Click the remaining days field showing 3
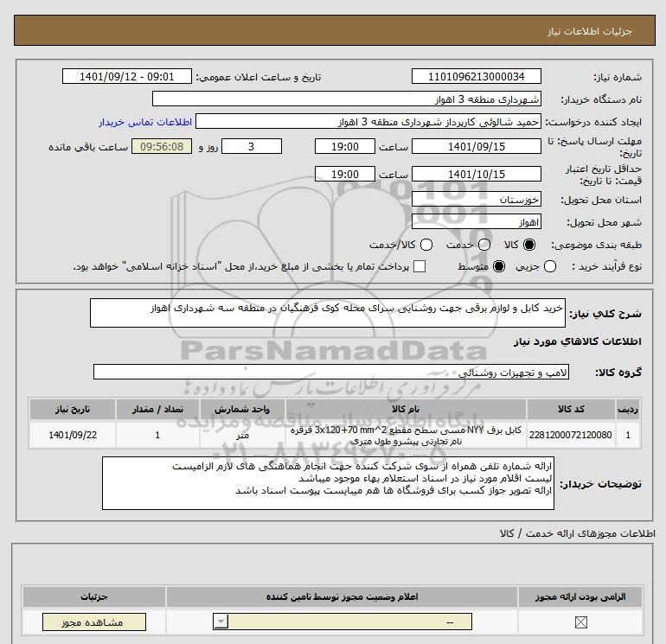 point(252,147)
